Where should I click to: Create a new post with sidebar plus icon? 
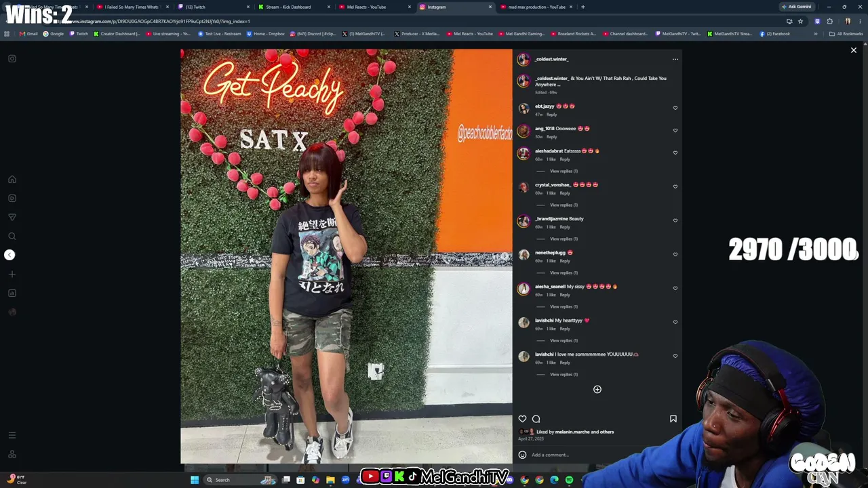pyautogui.click(x=12, y=274)
